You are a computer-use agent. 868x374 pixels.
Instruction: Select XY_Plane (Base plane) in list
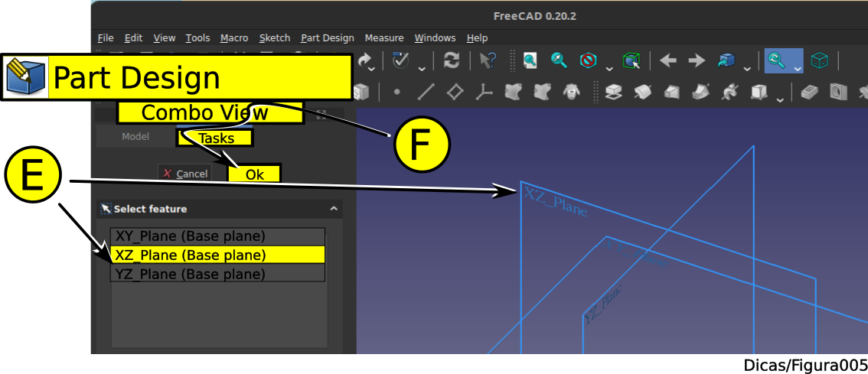tap(217, 236)
